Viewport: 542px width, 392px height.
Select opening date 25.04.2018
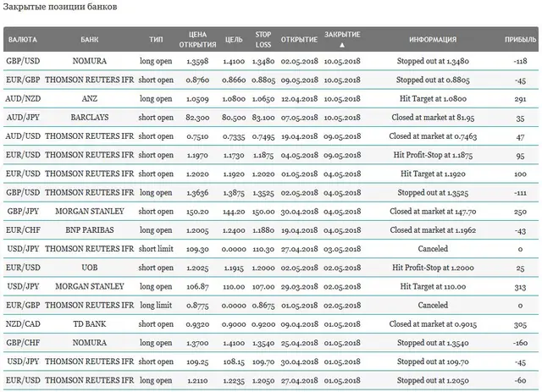(x=299, y=343)
